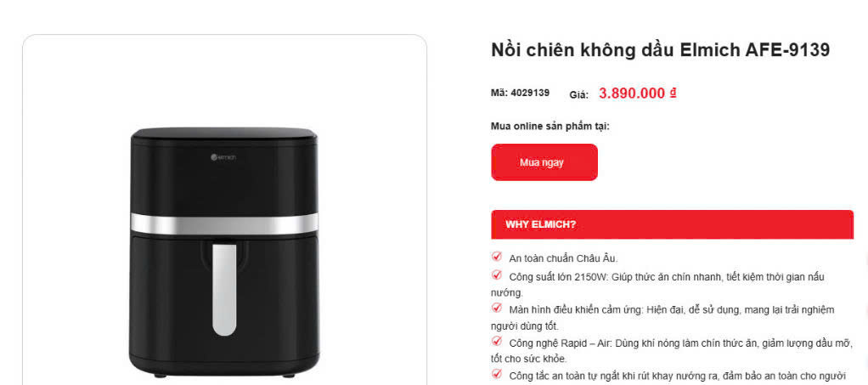Click the Mua online sản phẩm tại label

coord(550,127)
